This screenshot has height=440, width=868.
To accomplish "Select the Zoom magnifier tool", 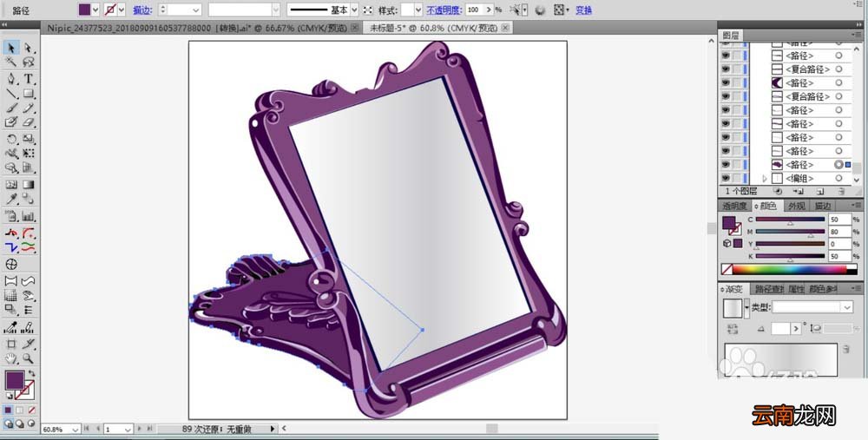I will 29,358.
